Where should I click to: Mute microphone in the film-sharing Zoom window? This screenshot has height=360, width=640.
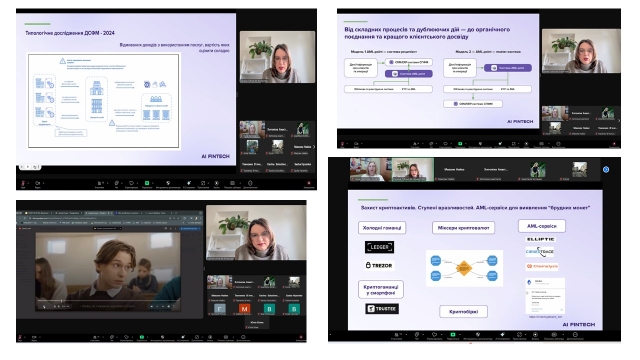coord(20,337)
